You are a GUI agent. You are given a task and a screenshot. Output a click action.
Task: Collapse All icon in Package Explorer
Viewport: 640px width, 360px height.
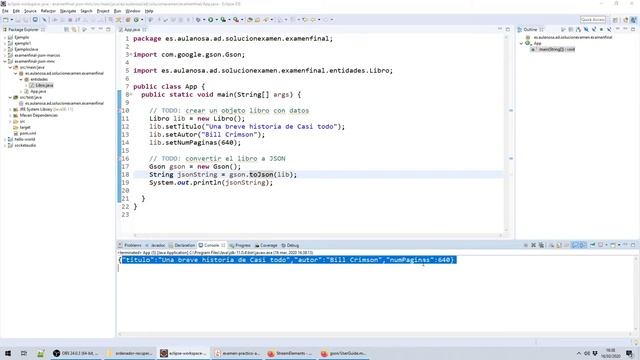[67, 29]
